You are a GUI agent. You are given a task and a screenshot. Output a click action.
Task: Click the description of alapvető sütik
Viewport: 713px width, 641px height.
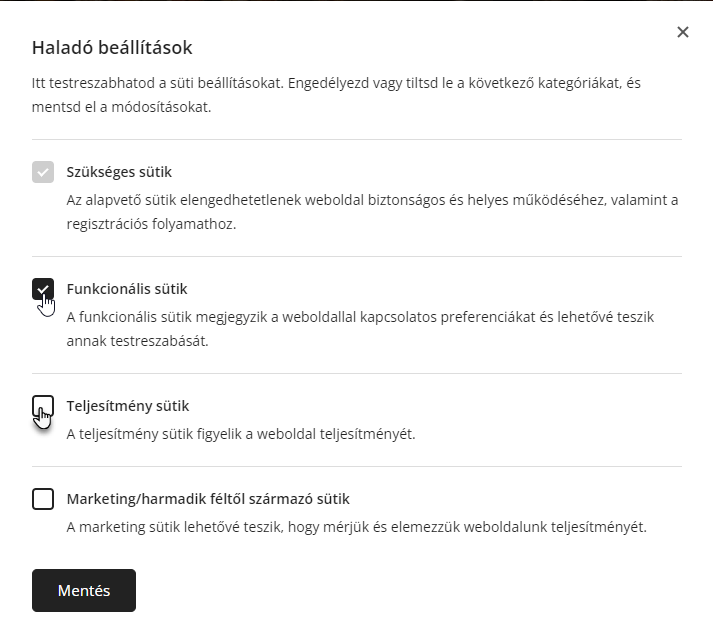pyautogui.click(x=372, y=212)
